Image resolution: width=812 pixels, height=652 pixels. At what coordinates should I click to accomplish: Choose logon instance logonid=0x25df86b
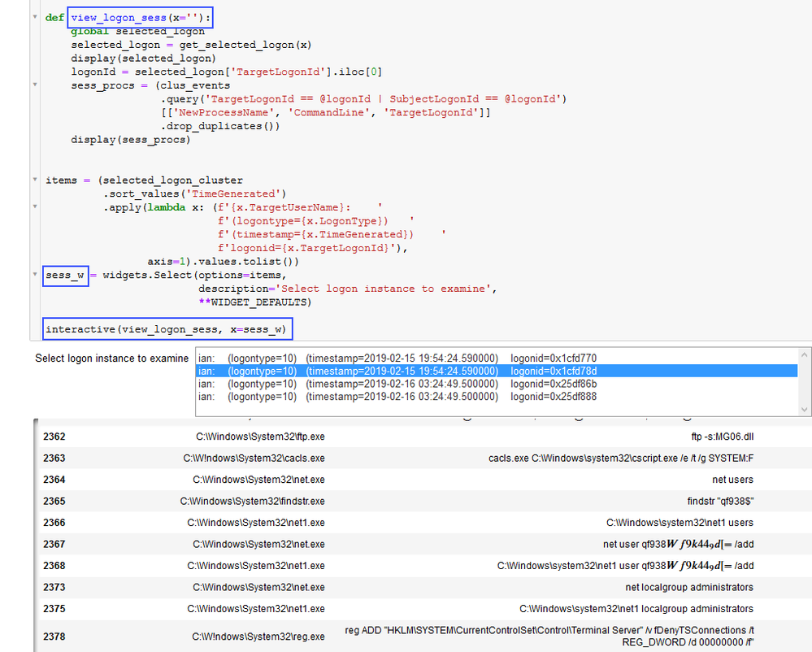[497, 384]
